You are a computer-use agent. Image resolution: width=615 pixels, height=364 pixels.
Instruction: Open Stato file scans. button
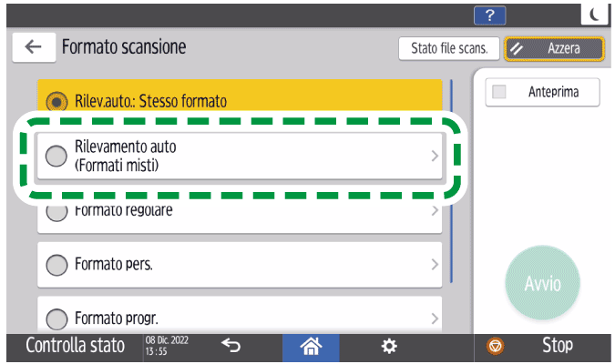(449, 48)
